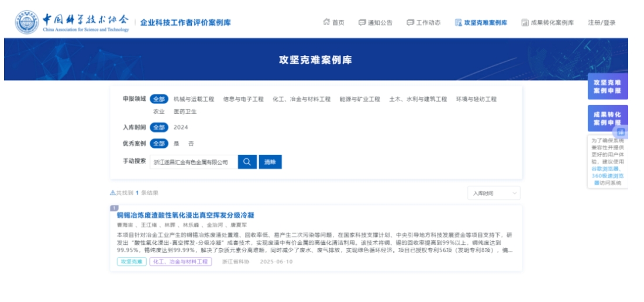Go to 工作动态 work updates
This screenshot has height=302, width=644.
point(423,23)
